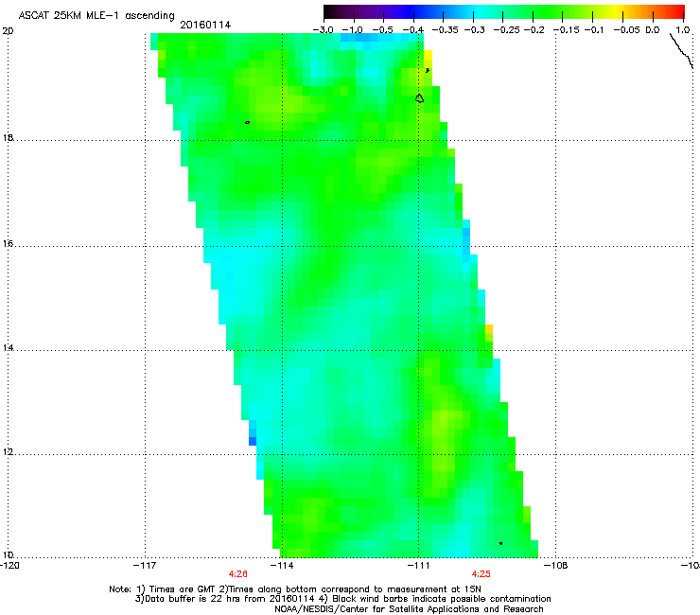This screenshot has width=700, height=615.
Task: Click the island outline near longitude -111
Action: (420, 98)
